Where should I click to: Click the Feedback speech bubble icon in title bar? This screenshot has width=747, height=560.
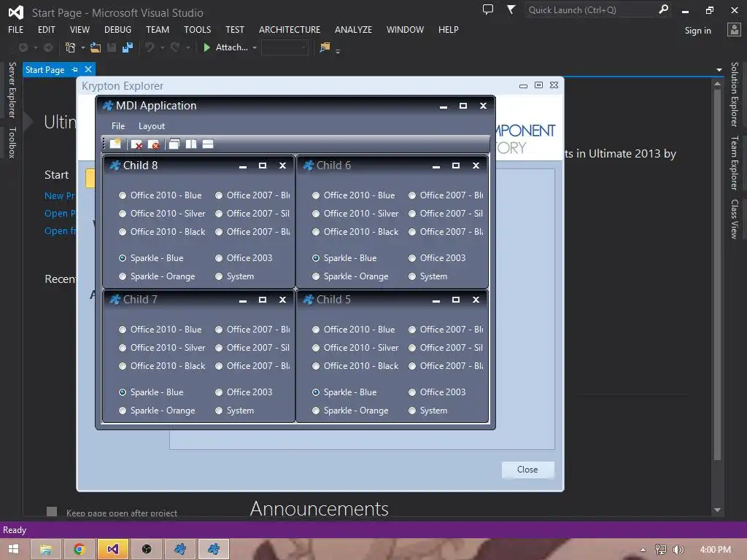[488, 9]
